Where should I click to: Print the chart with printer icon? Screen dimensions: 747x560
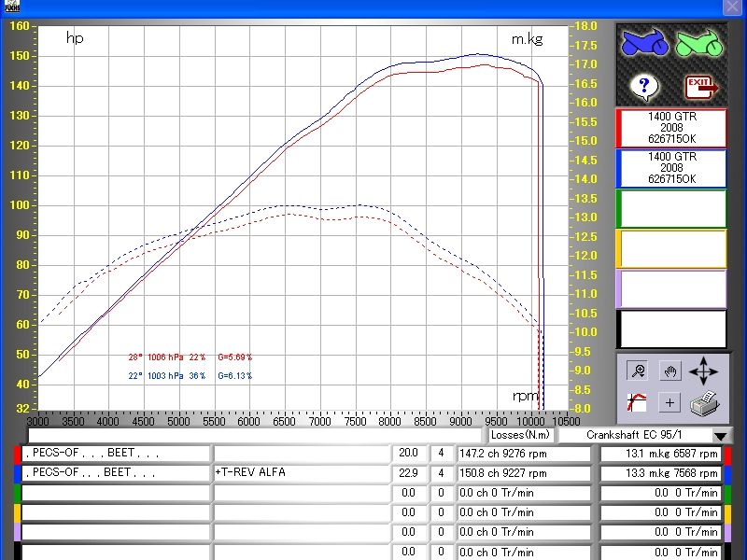705,403
